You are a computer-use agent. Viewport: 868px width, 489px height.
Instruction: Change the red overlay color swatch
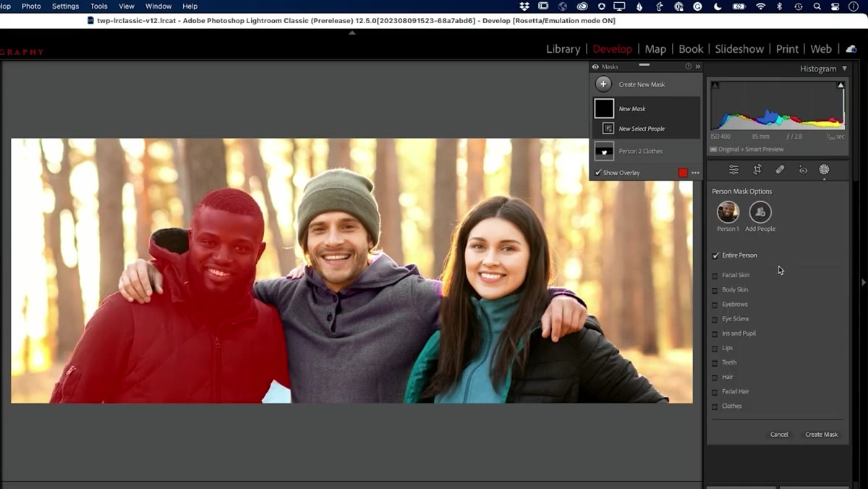[x=683, y=173]
